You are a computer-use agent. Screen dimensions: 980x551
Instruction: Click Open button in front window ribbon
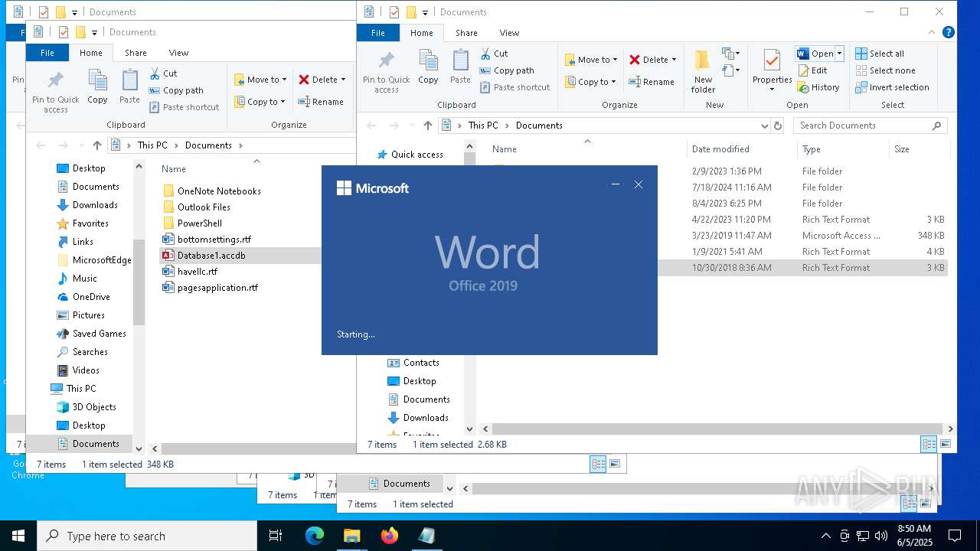815,54
